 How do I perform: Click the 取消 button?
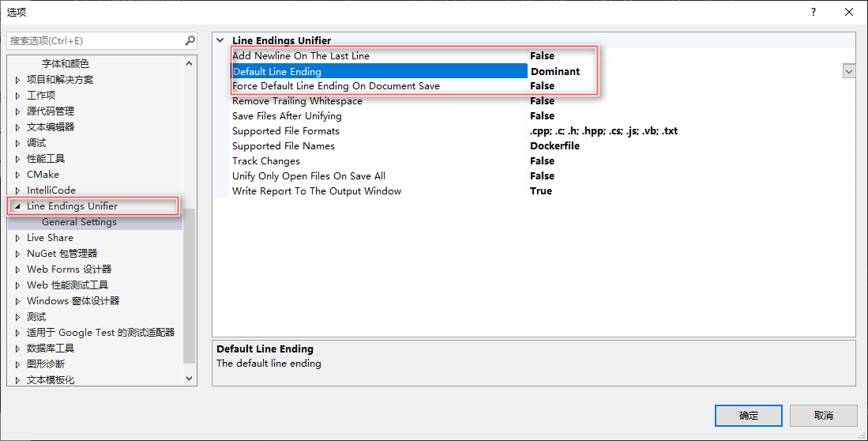click(823, 416)
